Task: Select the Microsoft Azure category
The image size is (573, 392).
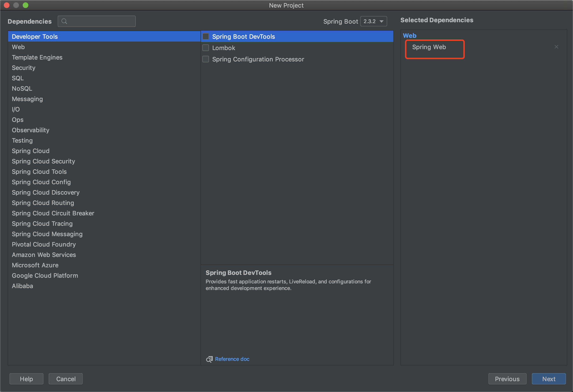Action: coord(104,265)
